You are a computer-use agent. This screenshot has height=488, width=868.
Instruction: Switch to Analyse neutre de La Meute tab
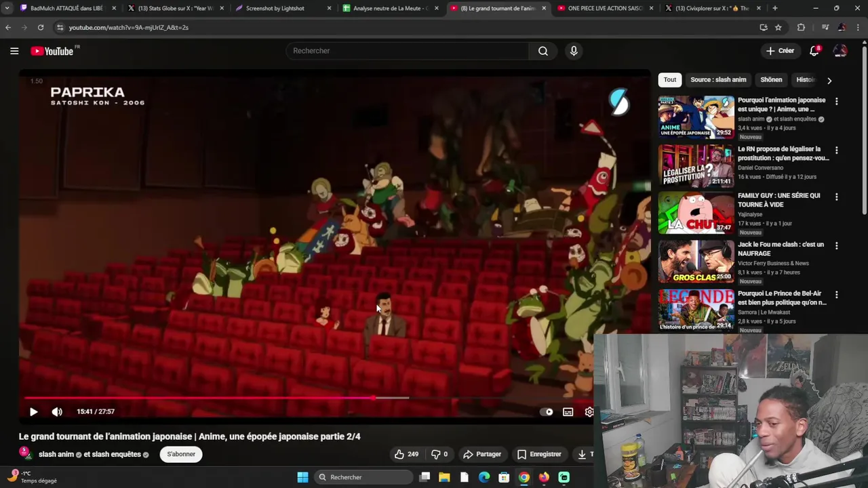click(391, 8)
